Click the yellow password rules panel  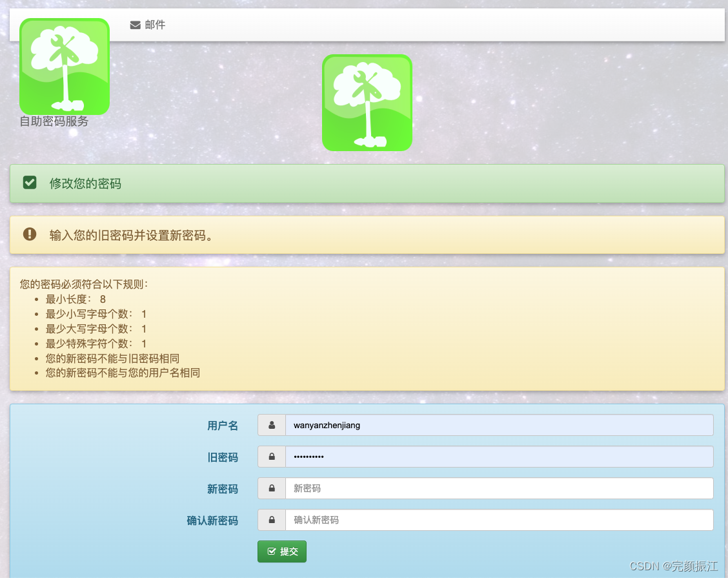tap(364, 328)
